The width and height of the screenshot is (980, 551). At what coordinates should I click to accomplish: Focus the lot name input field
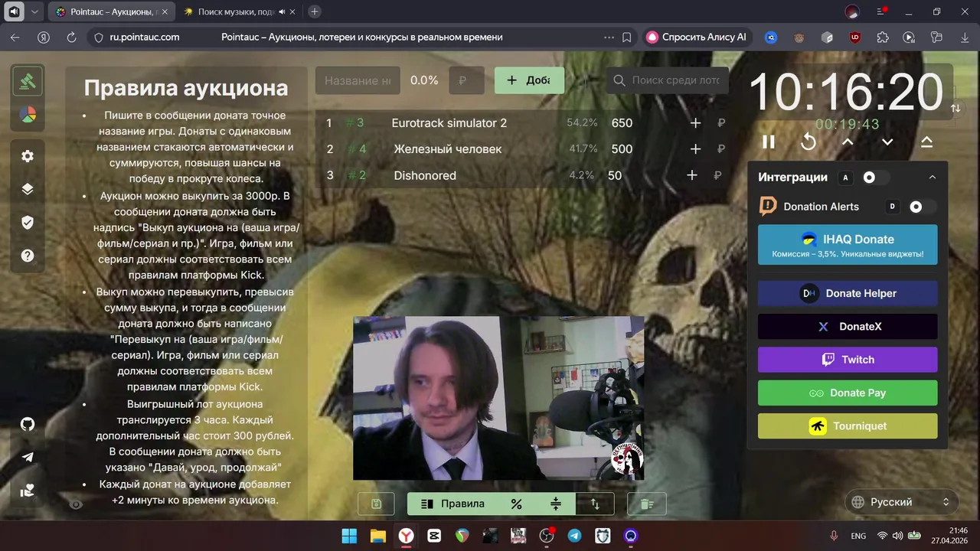pos(358,80)
